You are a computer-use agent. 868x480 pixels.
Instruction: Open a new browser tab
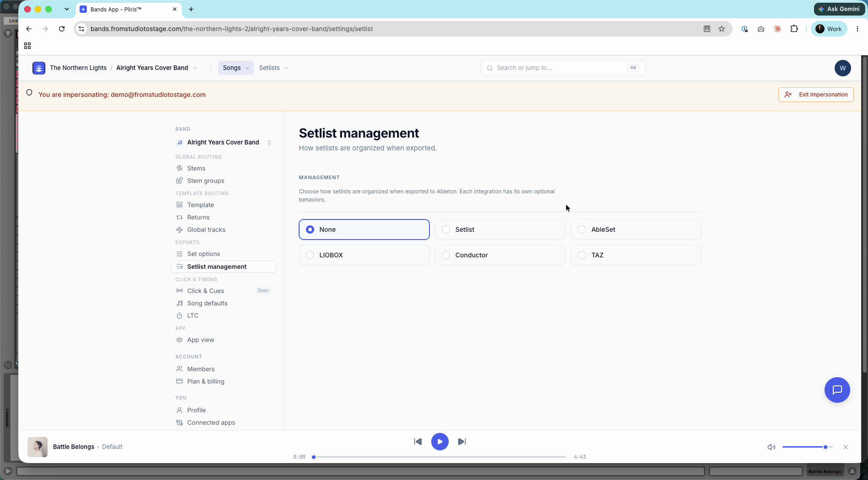point(191,9)
